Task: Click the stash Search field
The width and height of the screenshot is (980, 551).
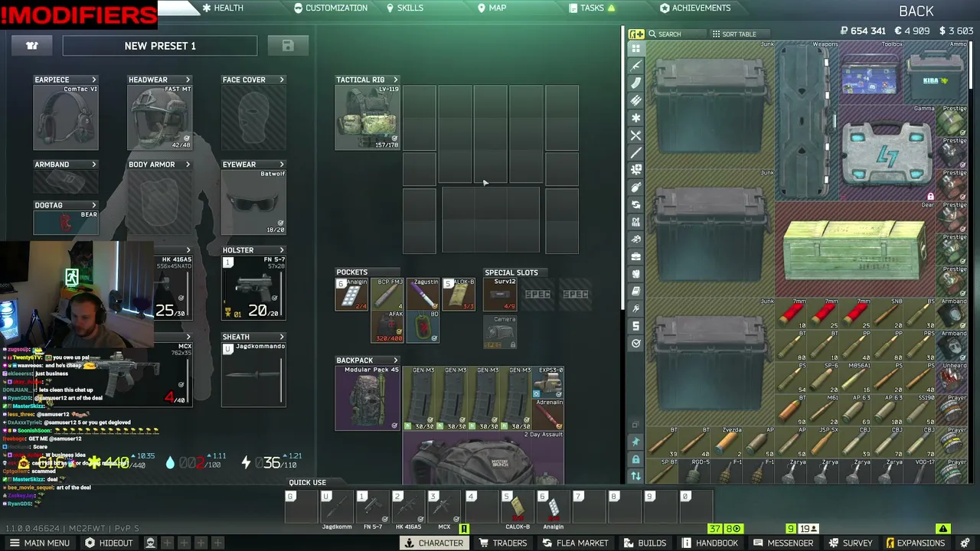Action: [x=677, y=34]
